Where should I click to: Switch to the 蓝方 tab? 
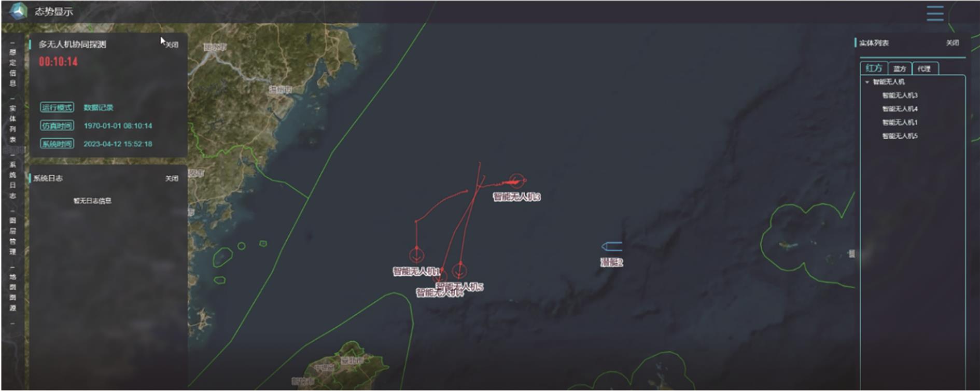coord(900,68)
